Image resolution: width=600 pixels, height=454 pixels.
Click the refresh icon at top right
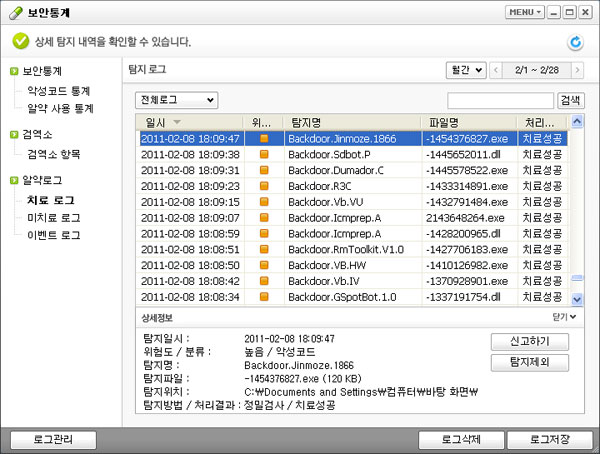[575, 42]
